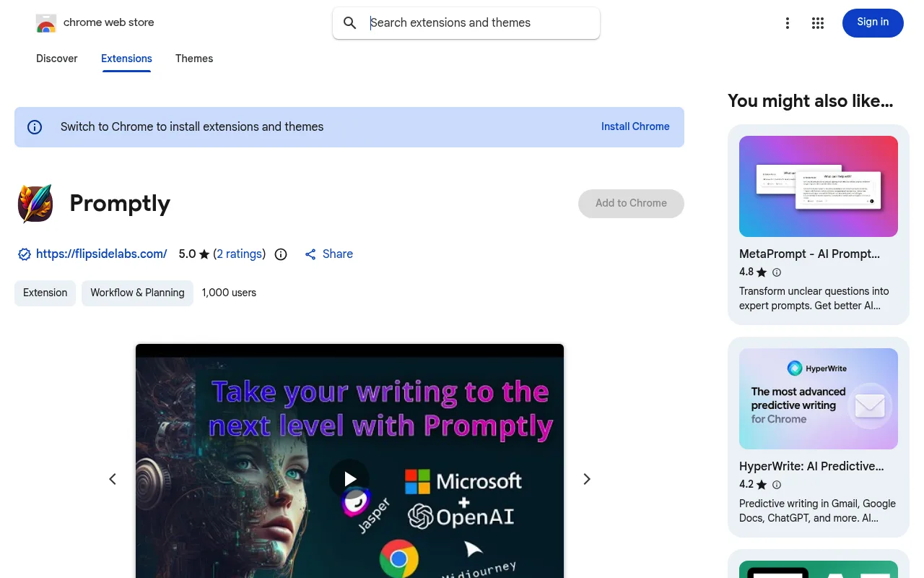Click the Install Chrome link
The height and width of the screenshot is (578, 924).
point(635,126)
